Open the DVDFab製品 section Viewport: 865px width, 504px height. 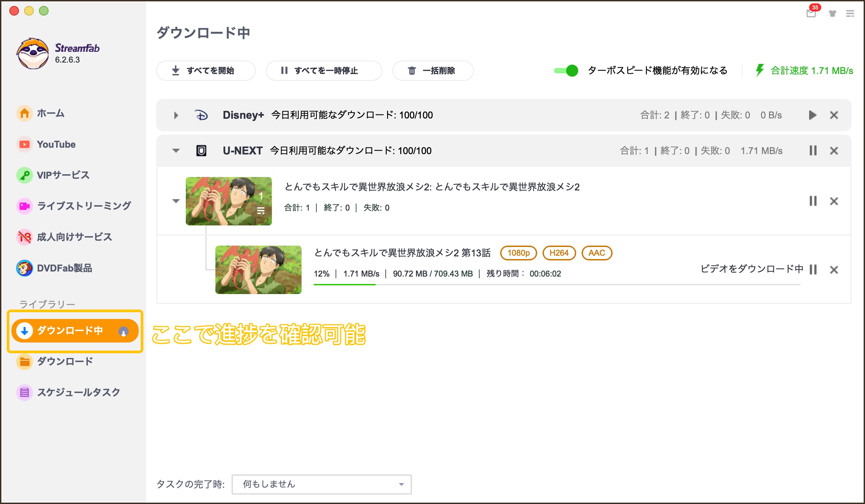tap(65, 268)
